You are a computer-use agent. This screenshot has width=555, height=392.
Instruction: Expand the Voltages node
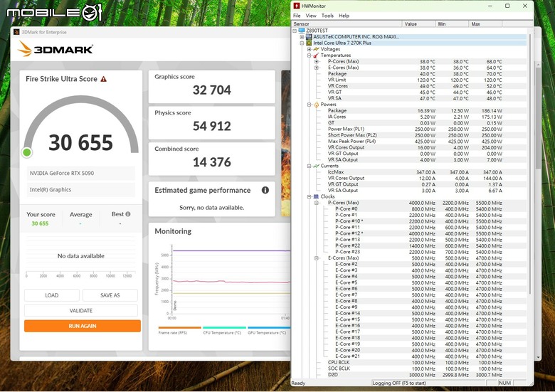(x=309, y=49)
